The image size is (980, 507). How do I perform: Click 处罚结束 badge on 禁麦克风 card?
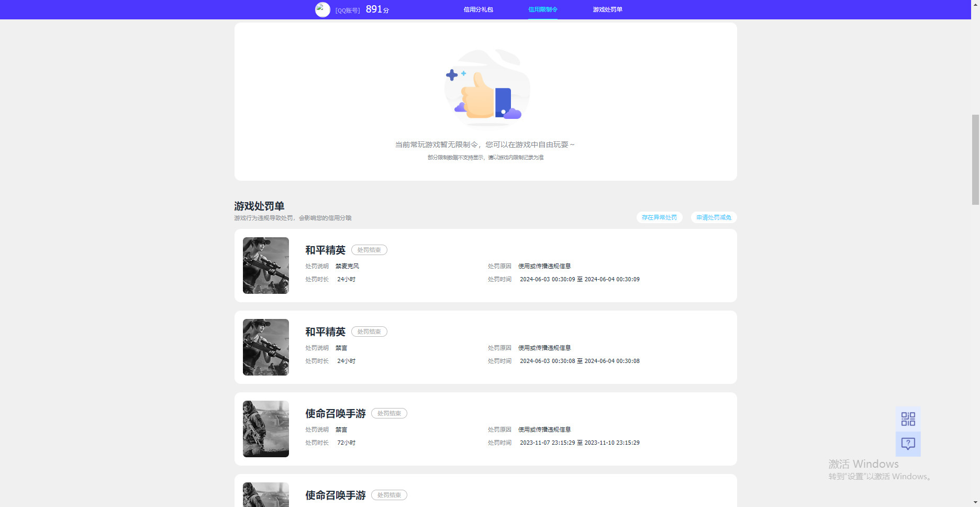point(369,250)
